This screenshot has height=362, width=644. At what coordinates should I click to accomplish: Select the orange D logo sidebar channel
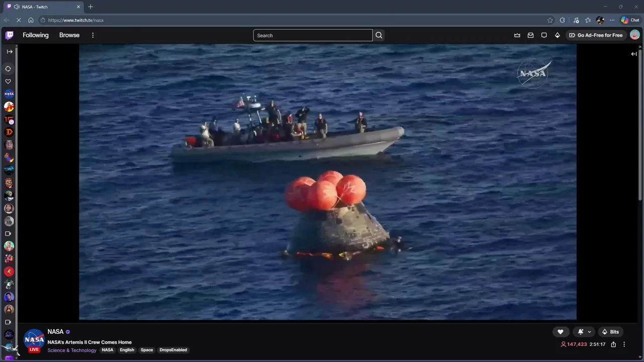(9, 132)
